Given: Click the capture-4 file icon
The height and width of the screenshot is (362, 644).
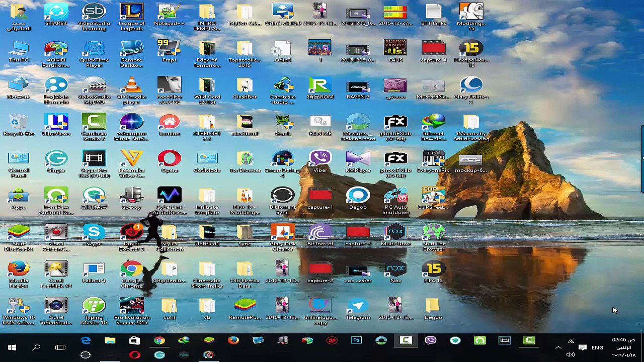Looking at the screenshot, I should 433,52.
